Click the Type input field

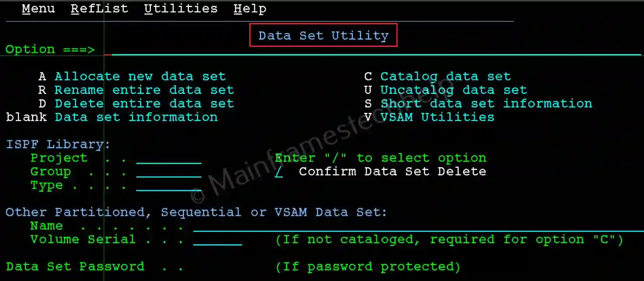coord(168,185)
